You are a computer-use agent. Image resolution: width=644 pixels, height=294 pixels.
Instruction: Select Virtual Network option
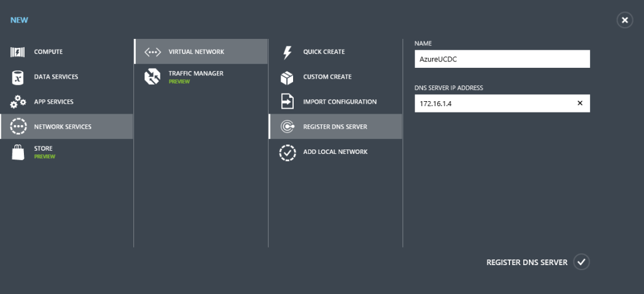point(201,52)
